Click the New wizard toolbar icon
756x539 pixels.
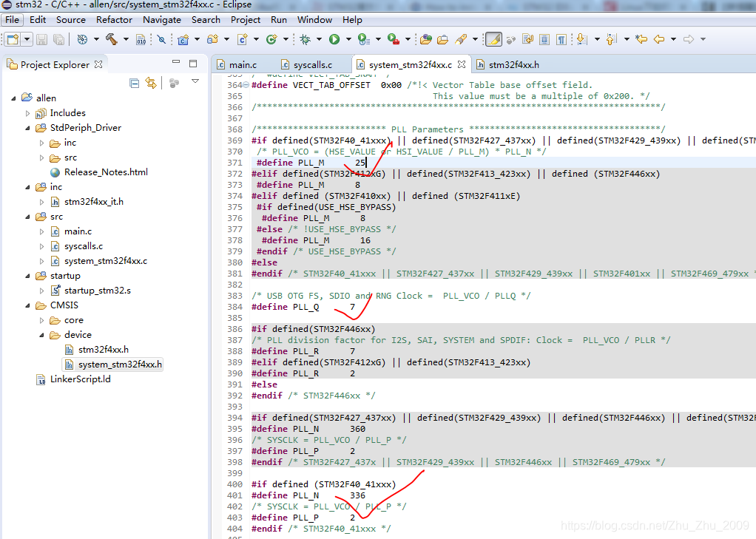[x=13, y=39]
